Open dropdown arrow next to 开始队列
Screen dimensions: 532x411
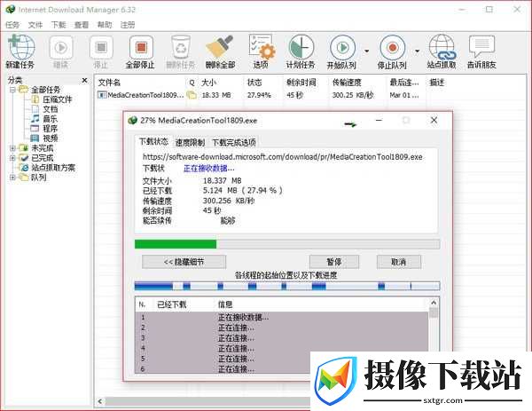coord(367,51)
